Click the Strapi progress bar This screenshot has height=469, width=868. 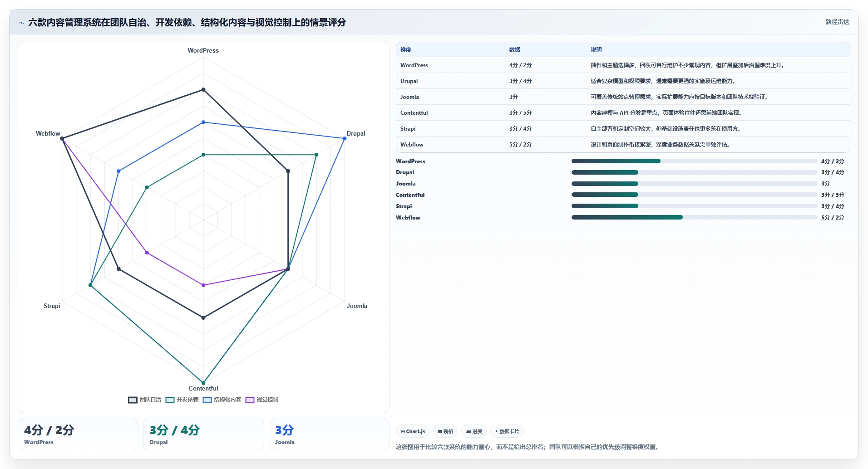coord(694,206)
